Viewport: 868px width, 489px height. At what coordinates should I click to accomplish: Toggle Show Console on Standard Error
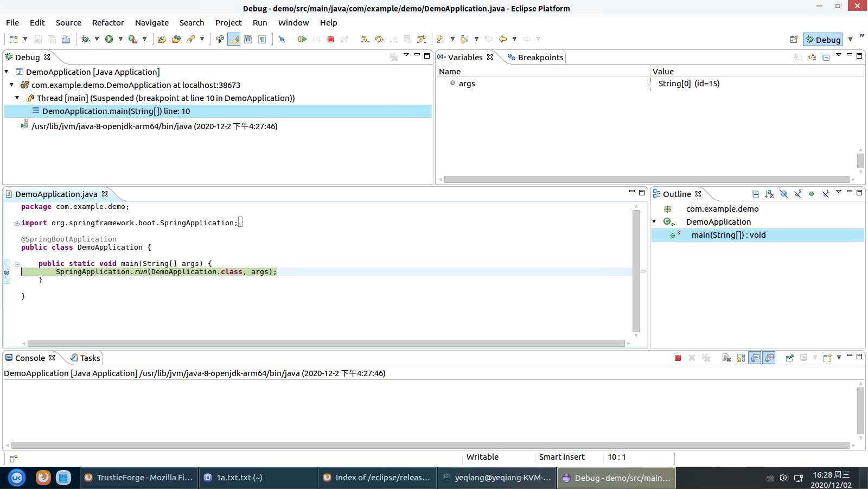click(769, 358)
